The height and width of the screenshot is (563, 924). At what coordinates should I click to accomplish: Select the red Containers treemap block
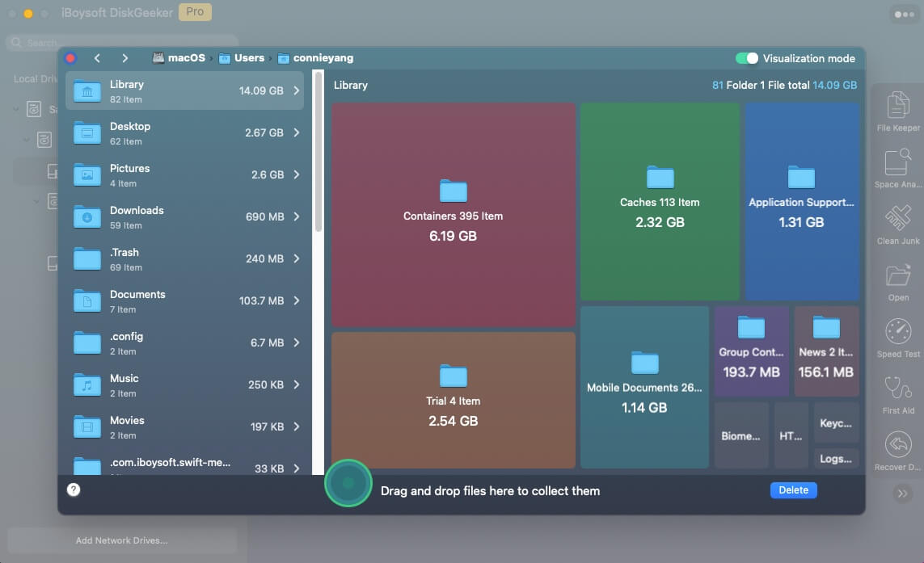(453, 214)
